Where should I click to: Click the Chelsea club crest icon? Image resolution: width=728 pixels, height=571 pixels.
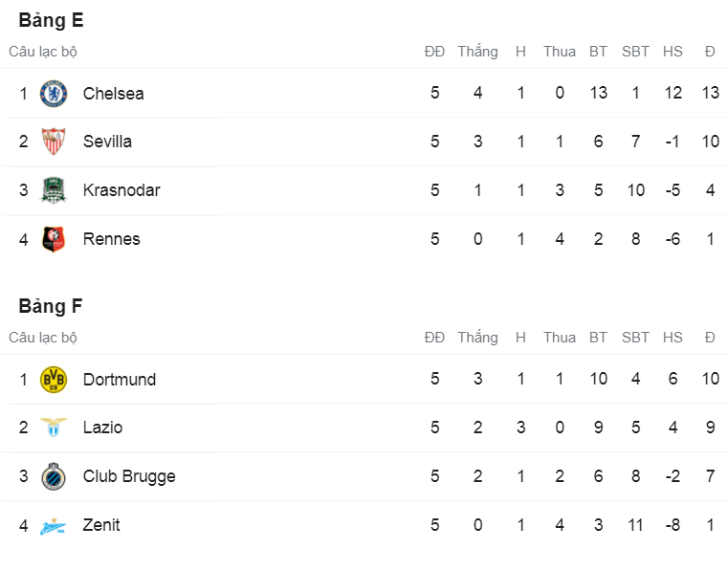click(x=54, y=94)
